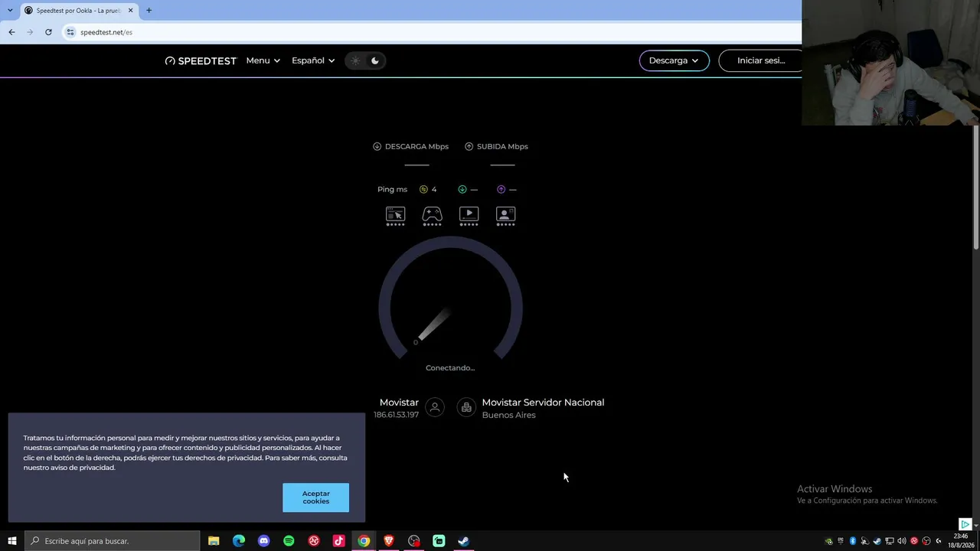This screenshot has height=551, width=980.
Task: Open Steam from the taskbar
Action: tap(463, 541)
